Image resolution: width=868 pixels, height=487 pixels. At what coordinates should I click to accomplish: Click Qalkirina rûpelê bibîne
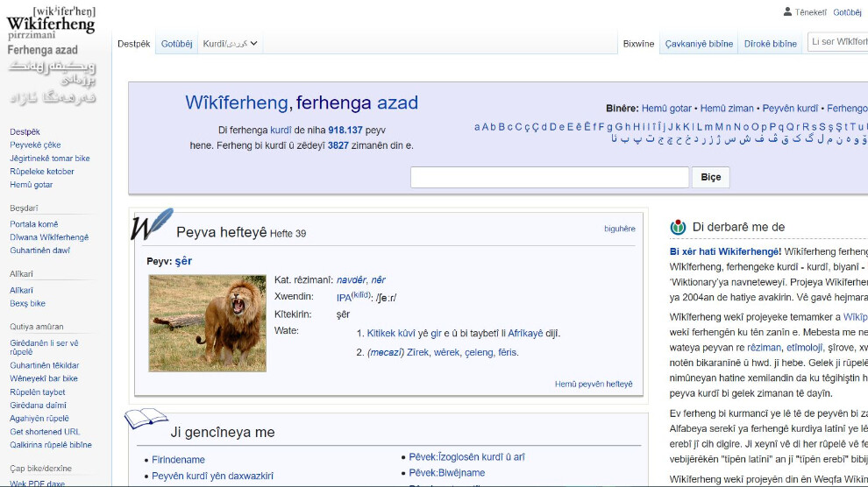pyautogui.click(x=51, y=445)
